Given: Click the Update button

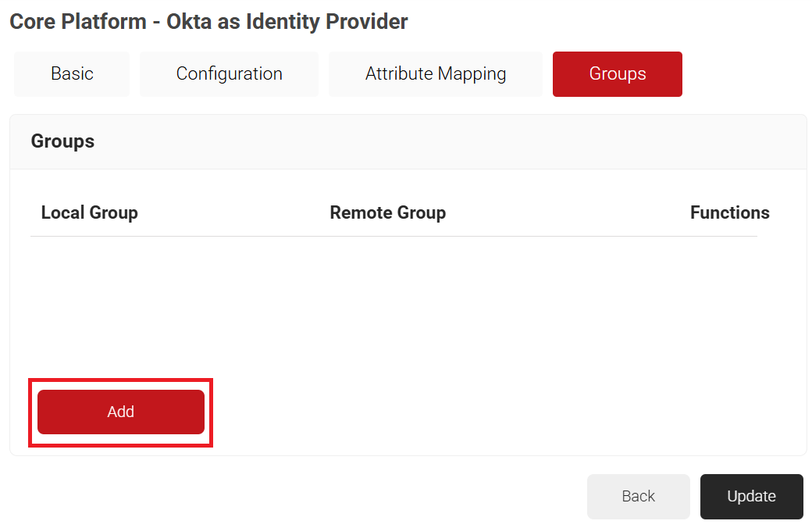Looking at the screenshot, I should click(751, 496).
